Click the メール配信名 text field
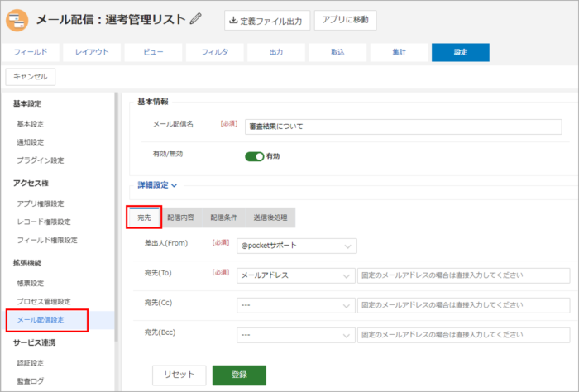The height and width of the screenshot is (392, 579). pos(404,127)
